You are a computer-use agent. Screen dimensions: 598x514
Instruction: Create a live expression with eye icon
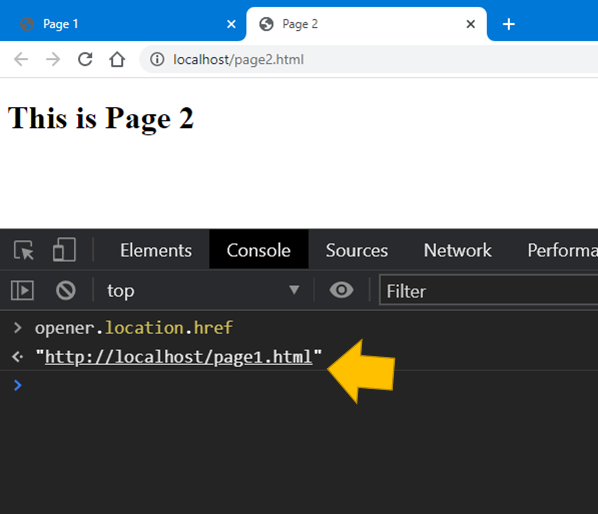click(x=341, y=290)
